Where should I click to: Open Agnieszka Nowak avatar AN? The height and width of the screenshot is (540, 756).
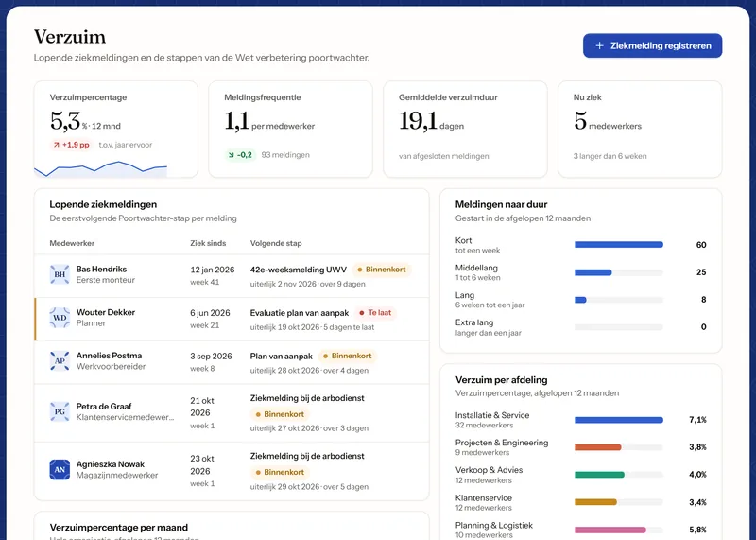pyautogui.click(x=60, y=469)
